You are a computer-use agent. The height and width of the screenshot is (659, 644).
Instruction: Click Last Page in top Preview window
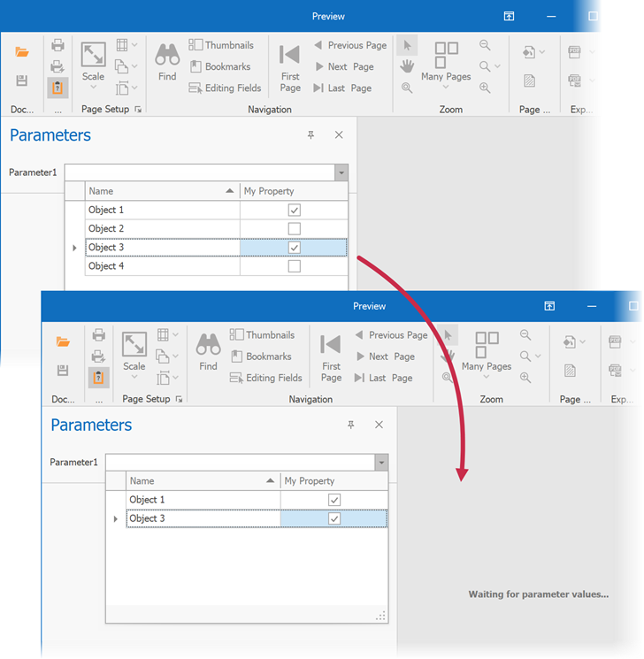pos(342,88)
